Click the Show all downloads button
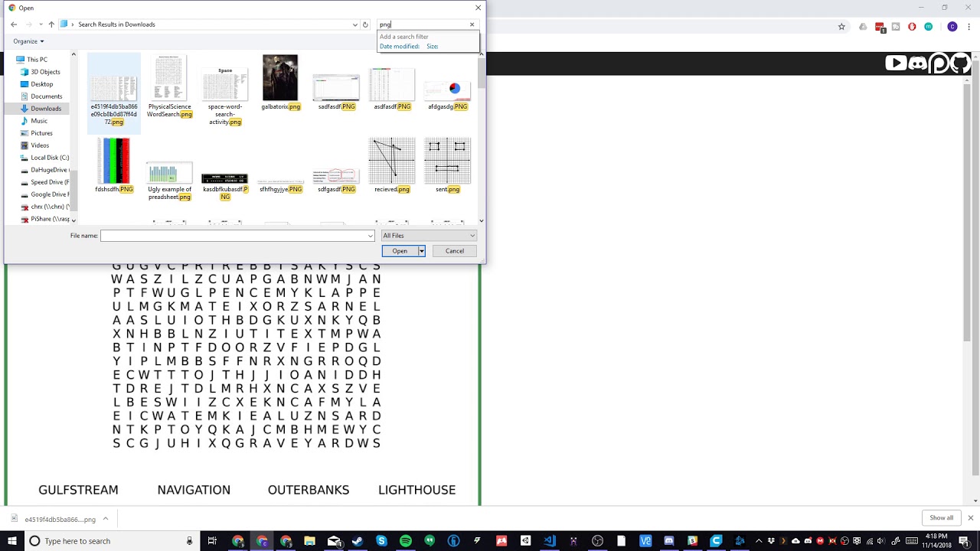 click(942, 518)
